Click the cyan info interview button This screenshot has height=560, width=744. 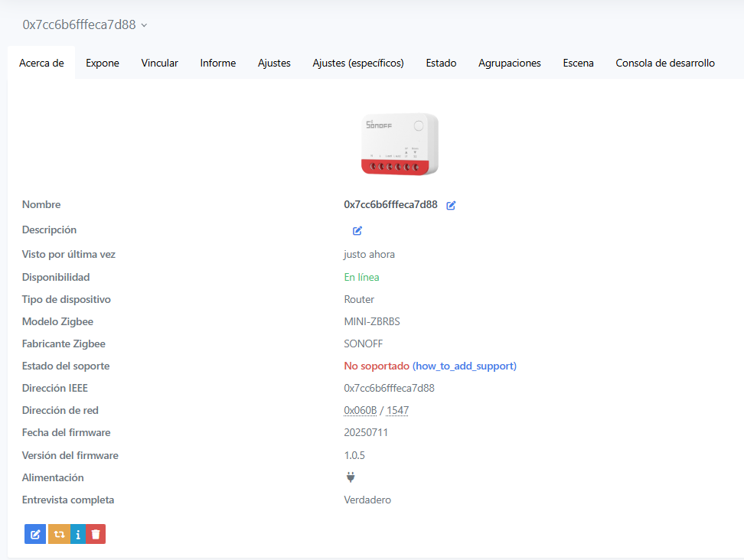(77, 534)
